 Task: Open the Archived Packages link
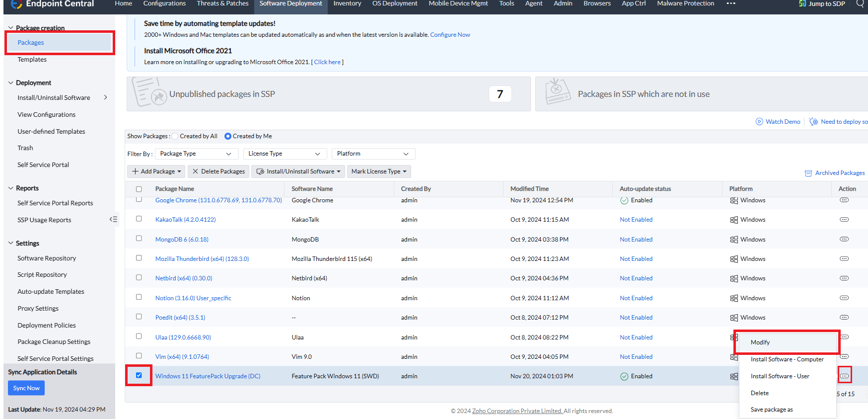[x=840, y=173]
